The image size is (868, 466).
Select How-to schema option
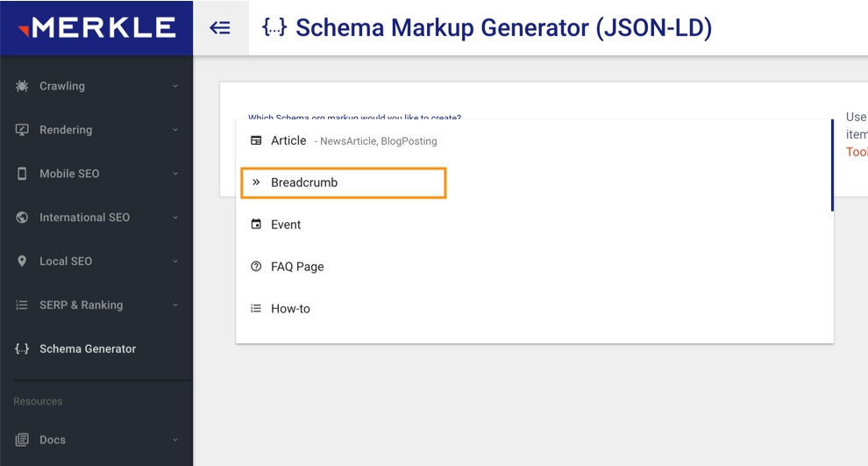(534, 309)
